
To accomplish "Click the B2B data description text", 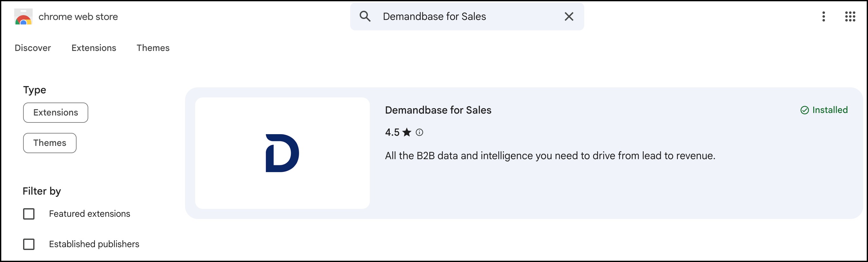I will click(550, 156).
